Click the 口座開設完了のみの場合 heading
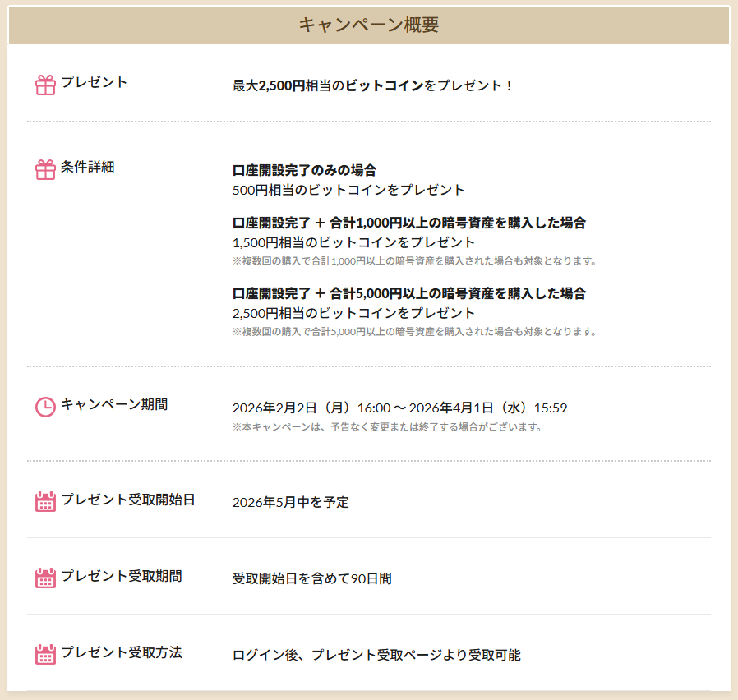Viewport: 738px width, 700px height. [x=304, y=170]
